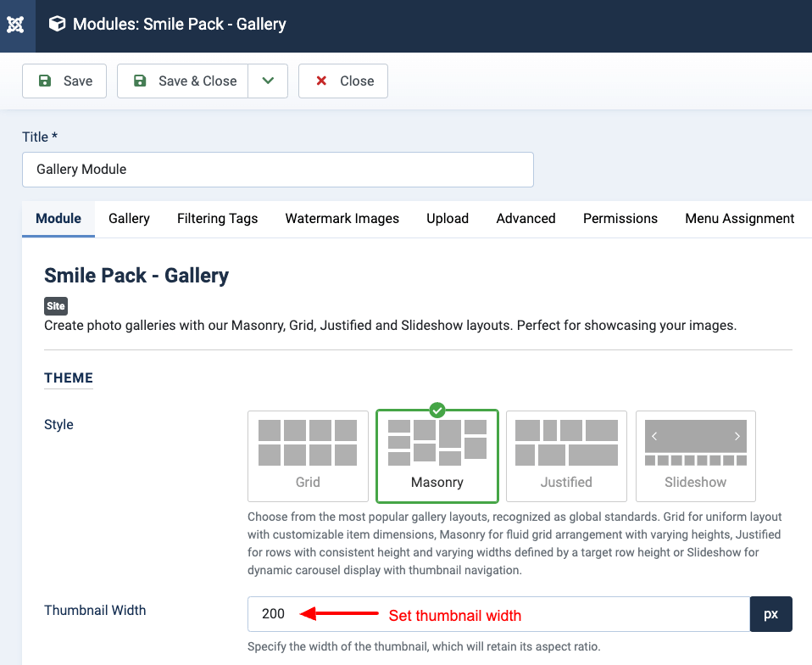
Task: Click the Slideshow thumbnail's right chevron
Action: tap(737, 437)
